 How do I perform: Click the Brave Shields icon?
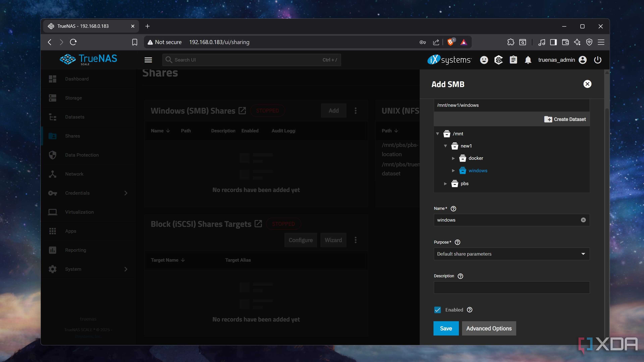click(x=450, y=42)
